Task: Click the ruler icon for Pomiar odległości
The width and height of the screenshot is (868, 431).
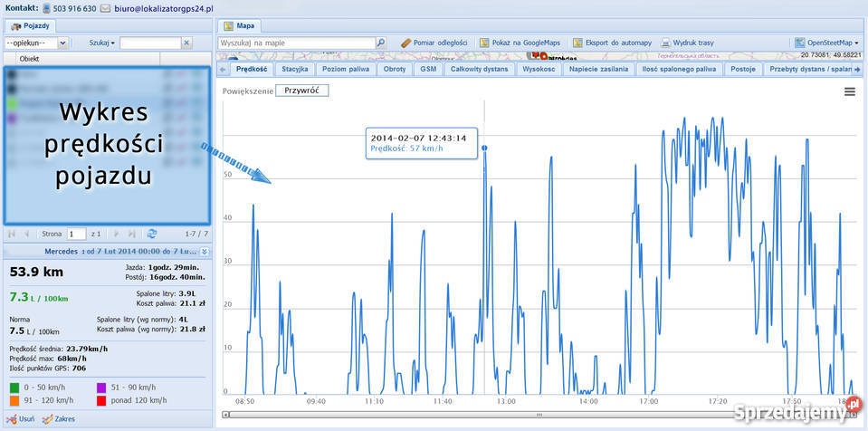Action: 405,43
